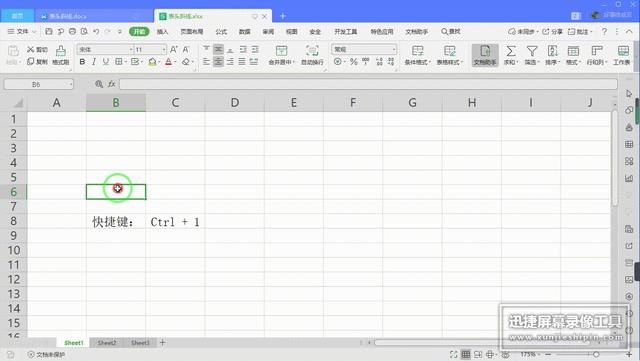The height and width of the screenshot is (361, 640).
Task: Select the Format Painter brush tool
Action: pyautogui.click(x=60, y=55)
